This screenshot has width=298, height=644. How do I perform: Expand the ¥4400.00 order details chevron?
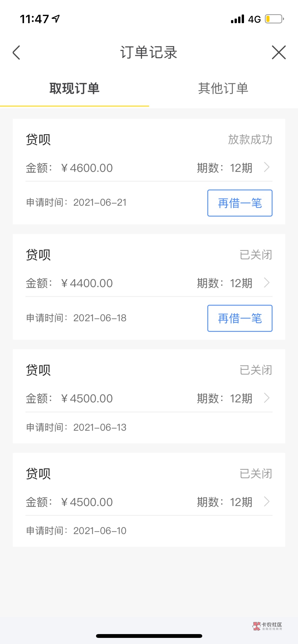click(x=266, y=283)
